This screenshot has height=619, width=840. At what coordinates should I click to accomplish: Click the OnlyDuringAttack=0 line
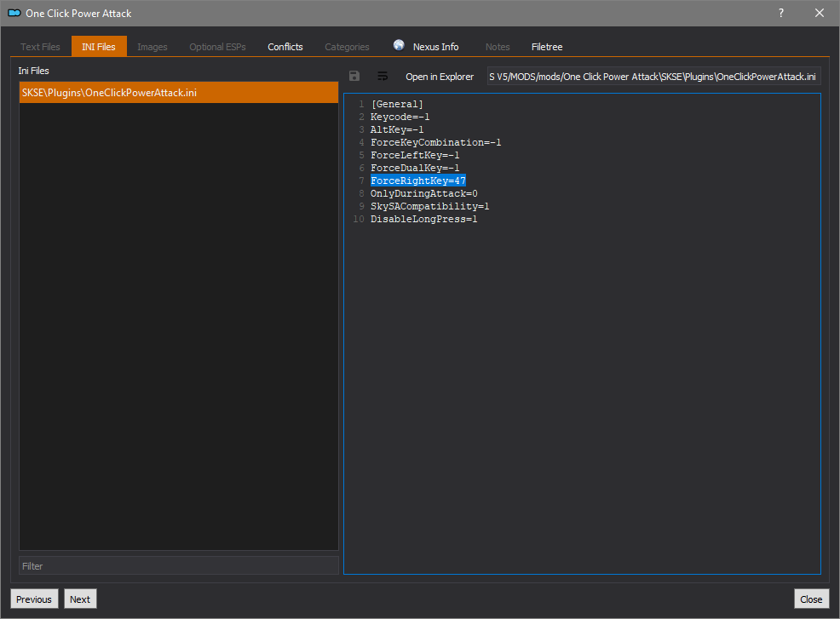click(424, 194)
